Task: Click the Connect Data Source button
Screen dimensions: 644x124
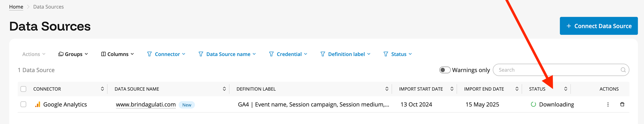Action: [598, 26]
